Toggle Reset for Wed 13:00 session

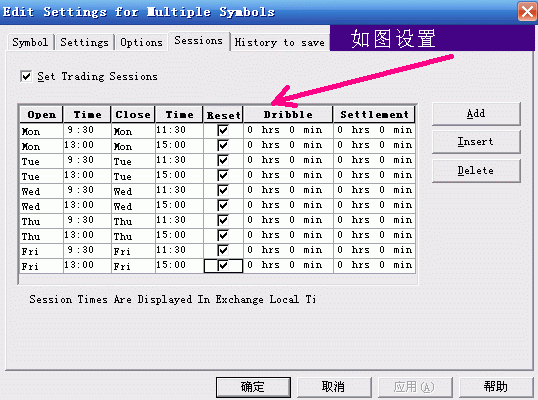223,205
